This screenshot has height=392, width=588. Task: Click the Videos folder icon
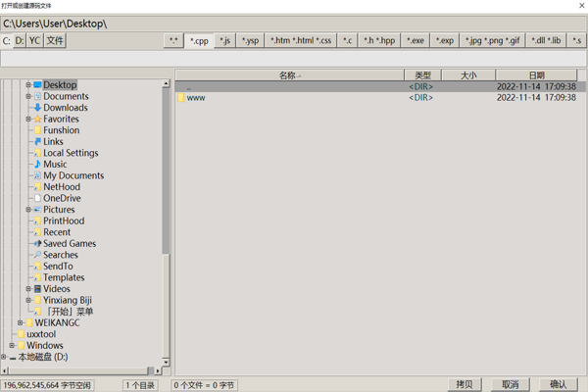[37, 289]
